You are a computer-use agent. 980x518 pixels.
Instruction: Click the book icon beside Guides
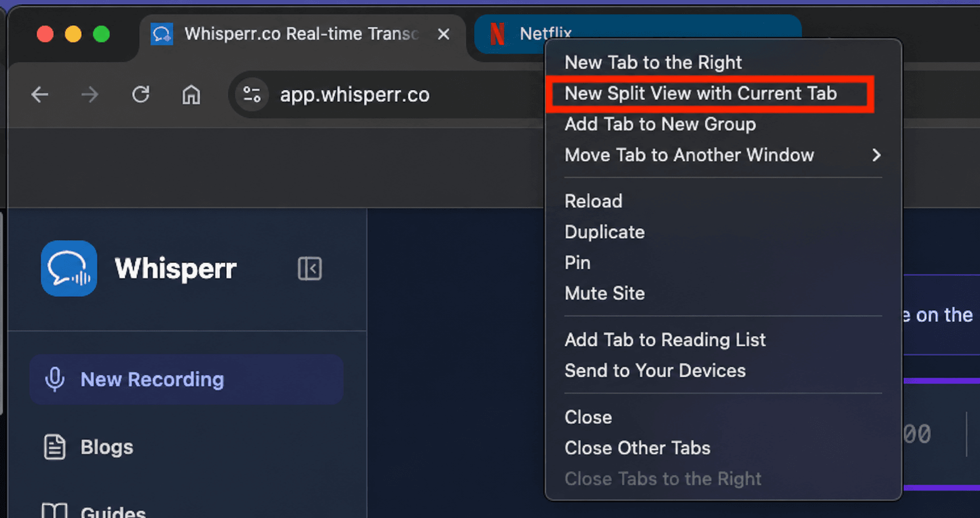55,511
